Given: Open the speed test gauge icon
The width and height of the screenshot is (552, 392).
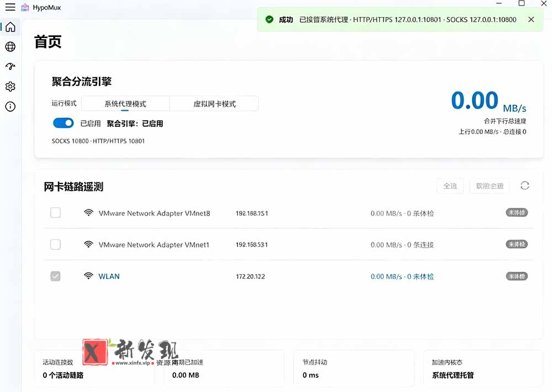Looking at the screenshot, I should pos(10,66).
